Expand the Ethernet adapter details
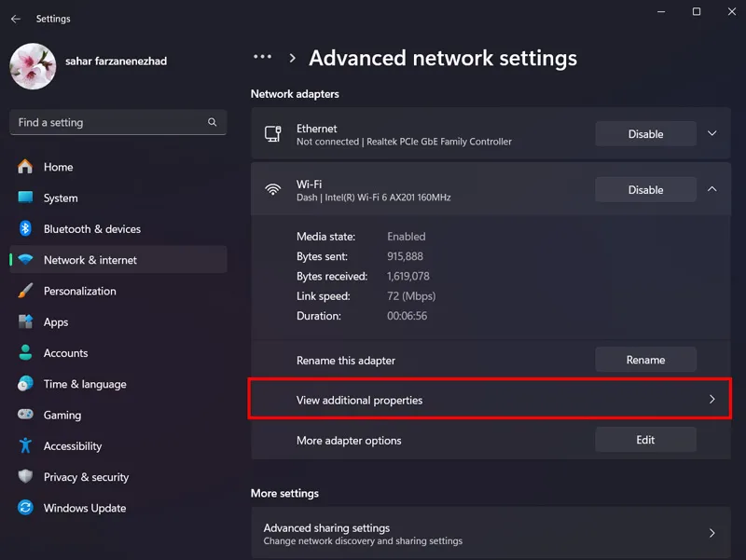The image size is (746, 560). (x=712, y=133)
